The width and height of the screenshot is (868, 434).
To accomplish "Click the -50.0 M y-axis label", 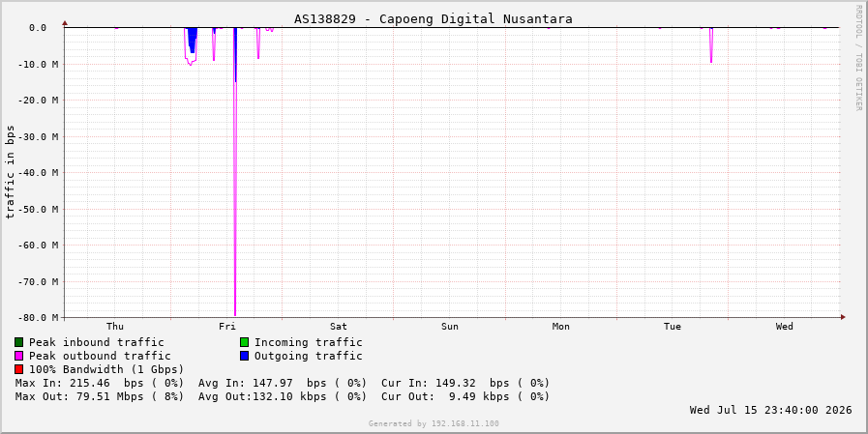I will tap(40, 209).
